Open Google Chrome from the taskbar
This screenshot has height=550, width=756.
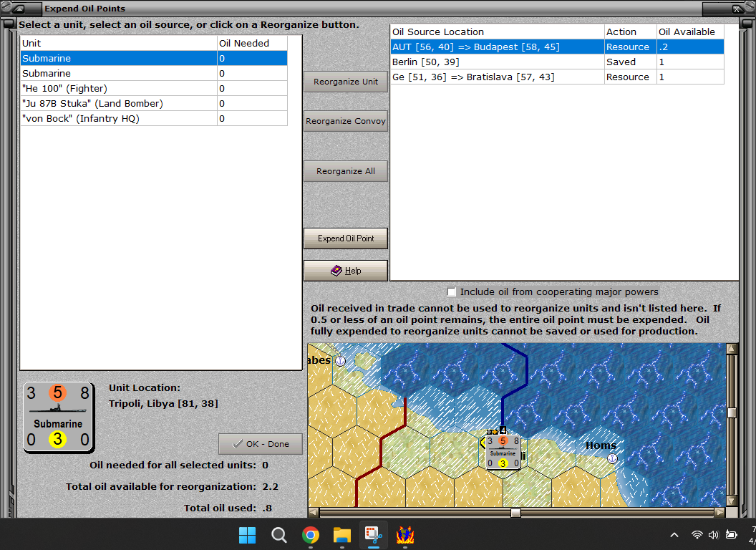pos(310,535)
